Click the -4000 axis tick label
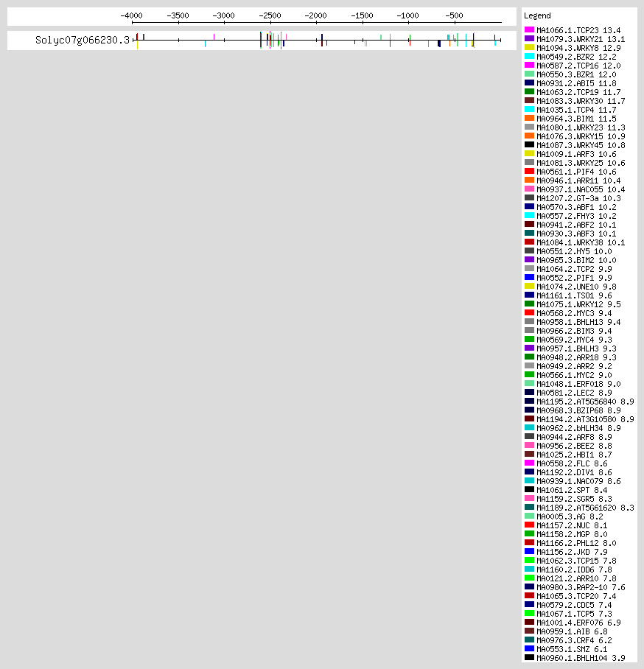This screenshot has height=669, width=644. coord(132,15)
